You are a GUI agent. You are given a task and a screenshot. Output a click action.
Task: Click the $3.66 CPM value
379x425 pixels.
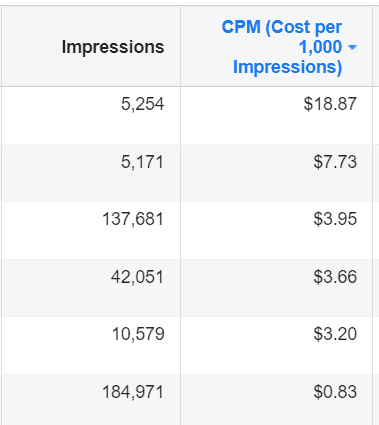(x=335, y=277)
